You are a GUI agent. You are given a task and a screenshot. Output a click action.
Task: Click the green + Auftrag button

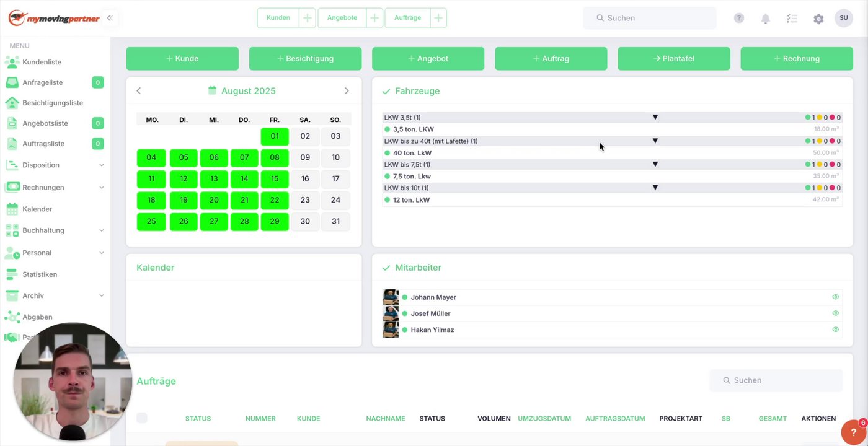551,59
